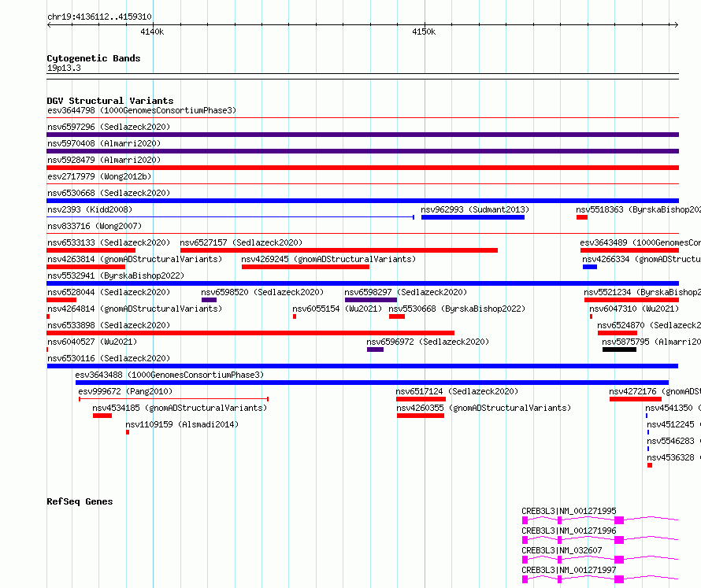
Task: Click the 4150k ruler position
Action: [424, 31]
